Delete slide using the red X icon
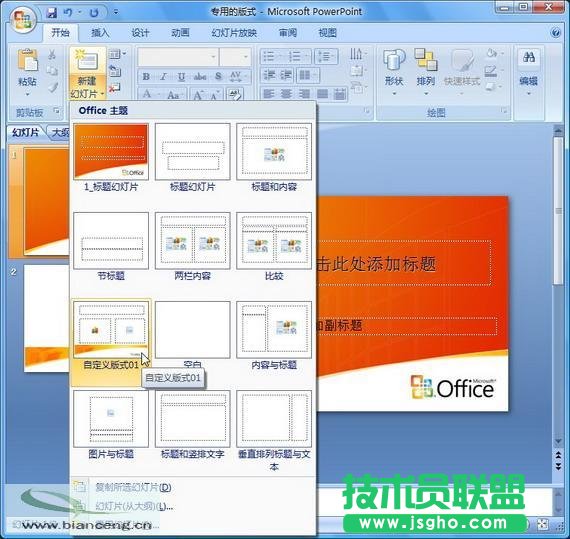Viewport: 570px width, 539px height. pos(115,87)
